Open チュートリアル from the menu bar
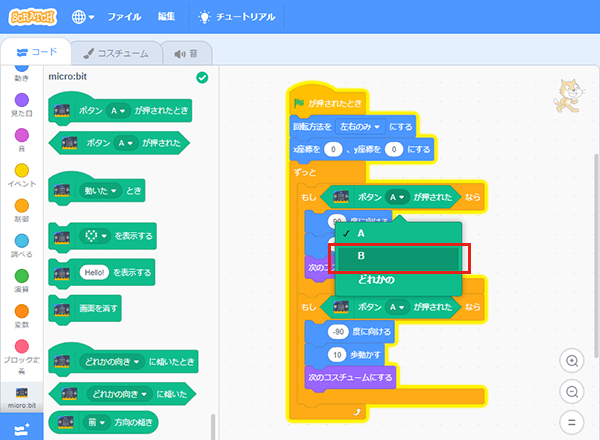Image resolution: width=600 pixels, height=440 pixels. [x=236, y=17]
